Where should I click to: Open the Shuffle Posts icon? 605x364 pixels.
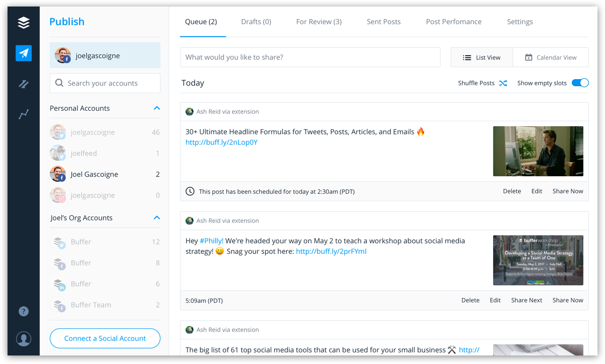(x=503, y=83)
